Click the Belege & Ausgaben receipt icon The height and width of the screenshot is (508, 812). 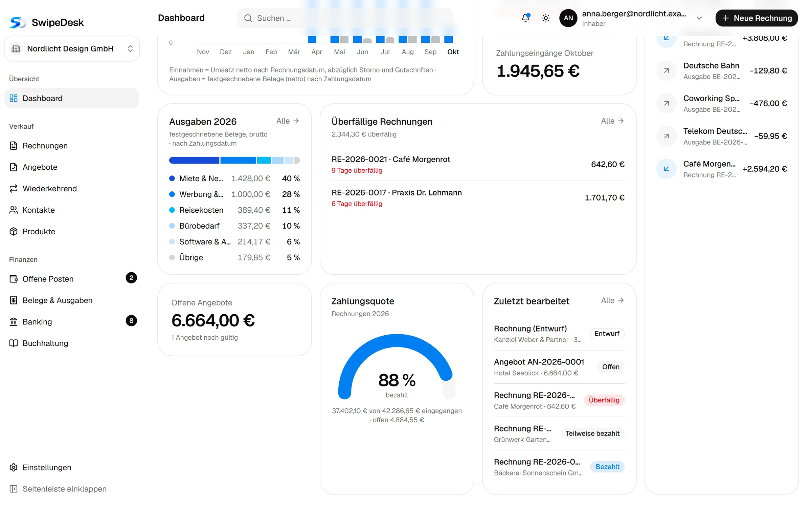(x=14, y=300)
